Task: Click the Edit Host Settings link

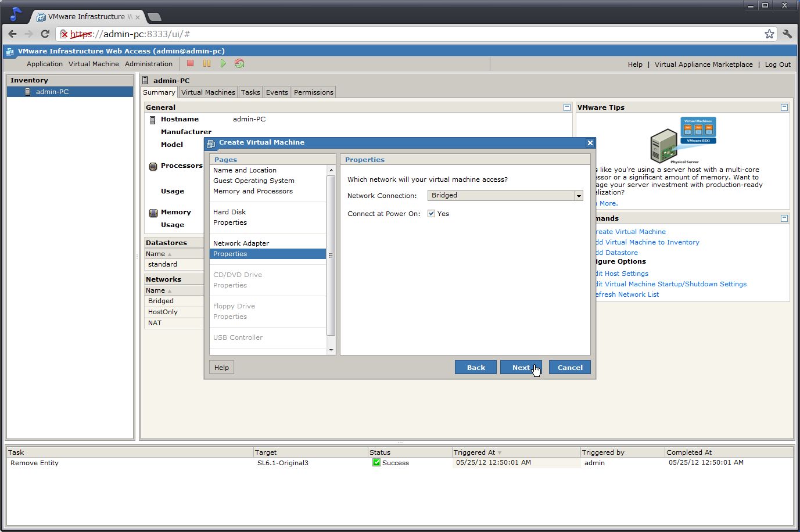Action: (x=622, y=274)
